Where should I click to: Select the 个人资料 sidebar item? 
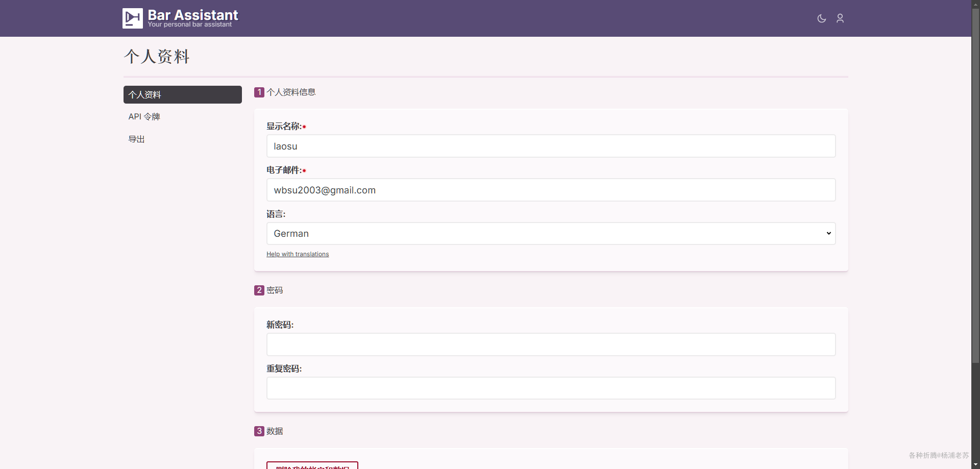coord(183,94)
